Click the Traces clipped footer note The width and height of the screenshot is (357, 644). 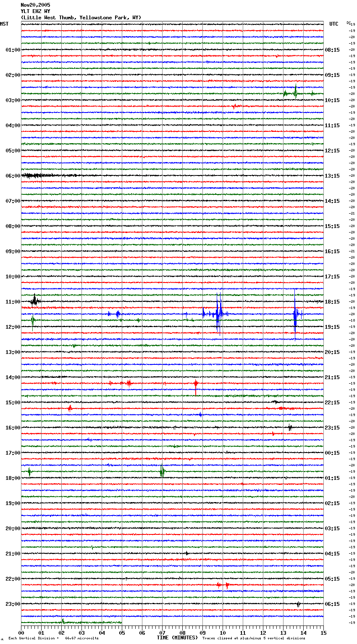tap(254, 638)
